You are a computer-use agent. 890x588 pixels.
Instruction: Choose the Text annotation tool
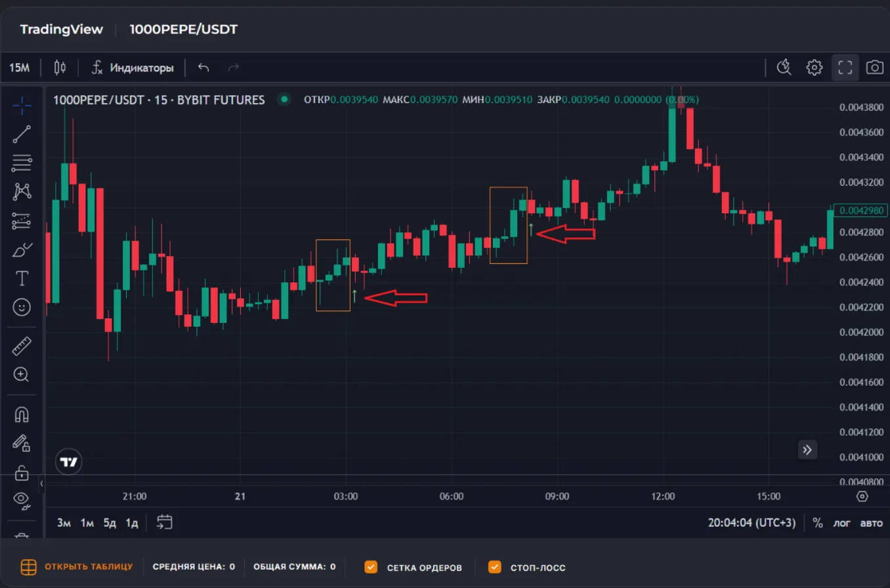22,278
